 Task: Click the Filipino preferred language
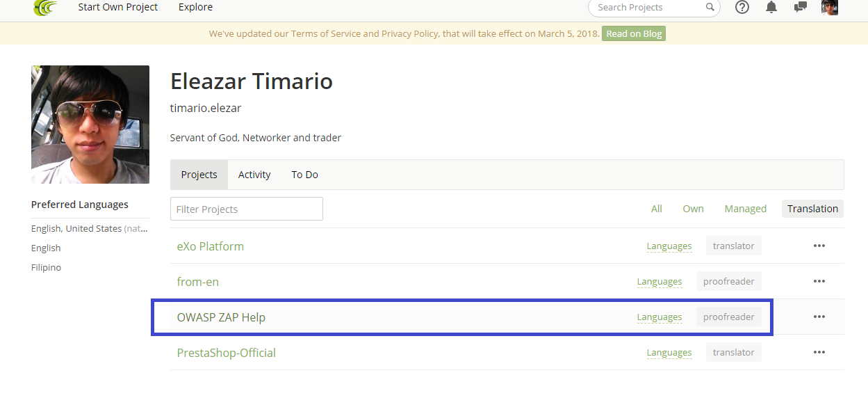[46, 267]
